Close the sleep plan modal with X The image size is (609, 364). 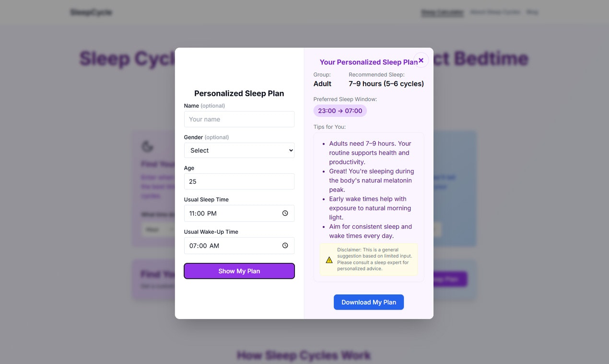(x=421, y=60)
